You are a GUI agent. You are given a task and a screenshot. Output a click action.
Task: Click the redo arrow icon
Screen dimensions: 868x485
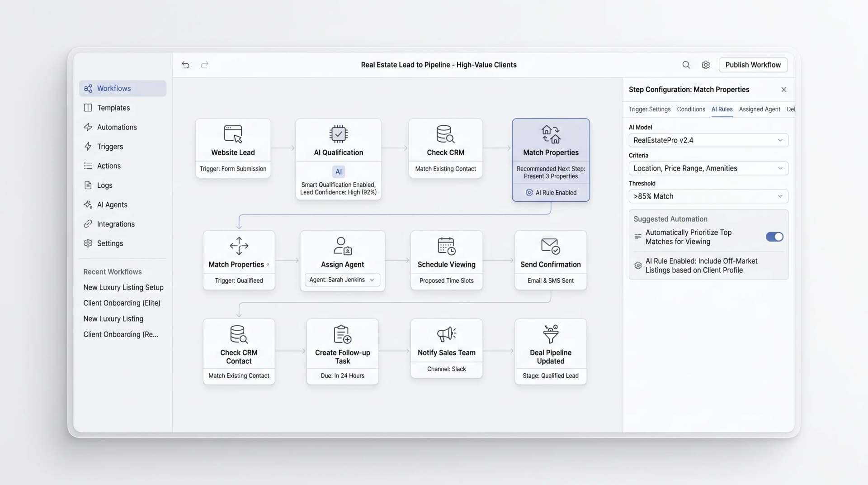pos(204,65)
